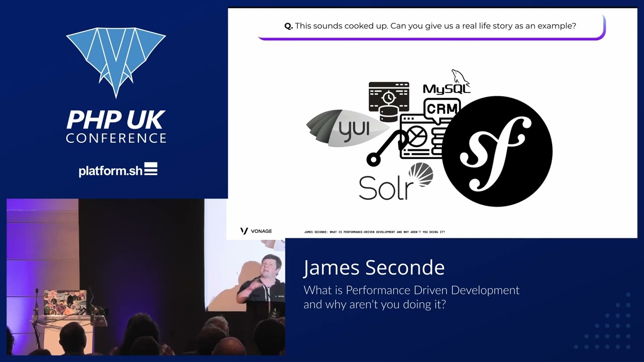Click the small slide footer caption text
This screenshot has height=362, width=644.
pyautogui.click(x=374, y=232)
